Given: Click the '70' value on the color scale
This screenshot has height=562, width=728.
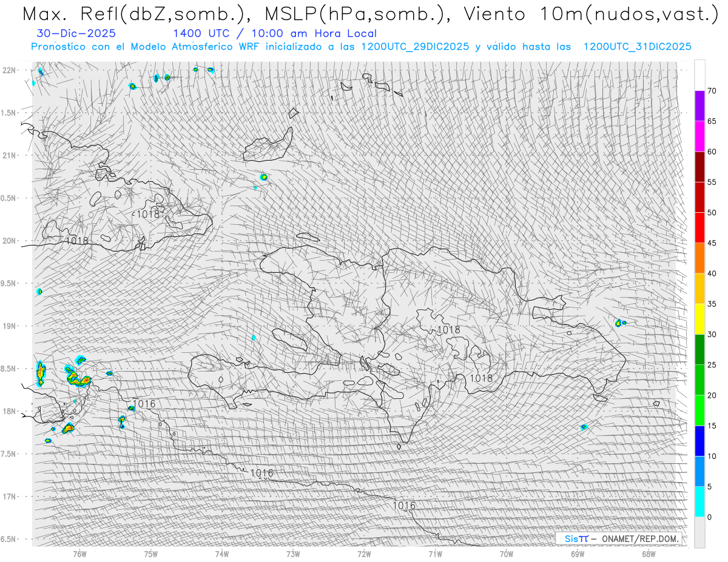Looking at the screenshot, I should (712, 91).
